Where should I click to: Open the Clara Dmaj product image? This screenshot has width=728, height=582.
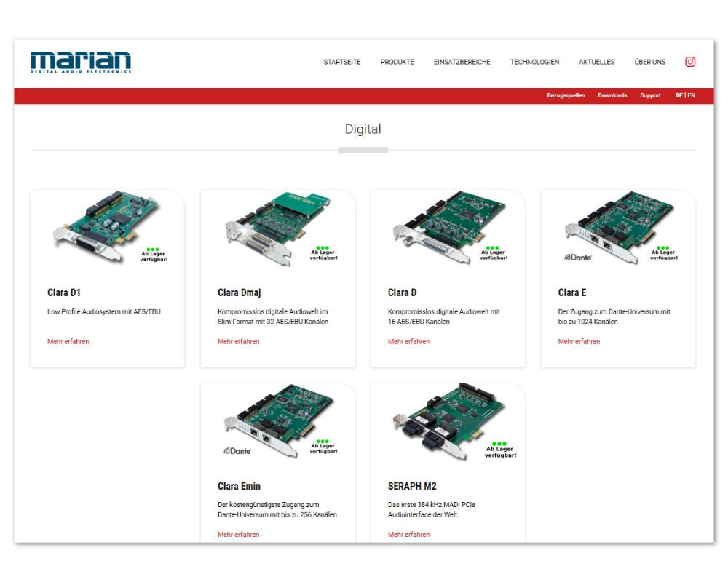point(277,229)
